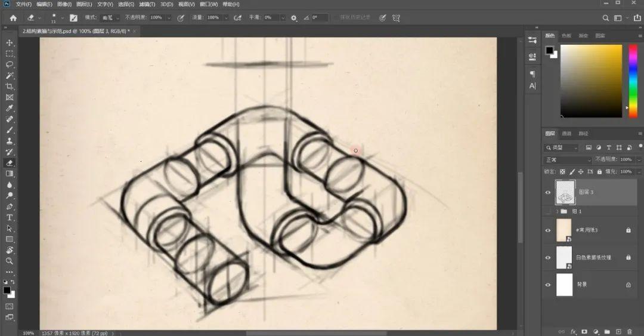Screen dimensions: 644x336
Task: Select the Rectangle shape tool
Action: (10, 239)
